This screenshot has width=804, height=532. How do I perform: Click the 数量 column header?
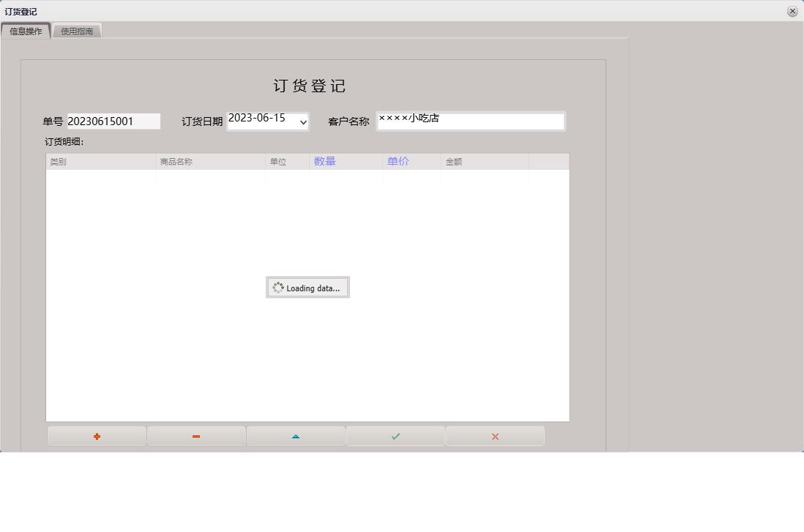[x=346, y=162]
